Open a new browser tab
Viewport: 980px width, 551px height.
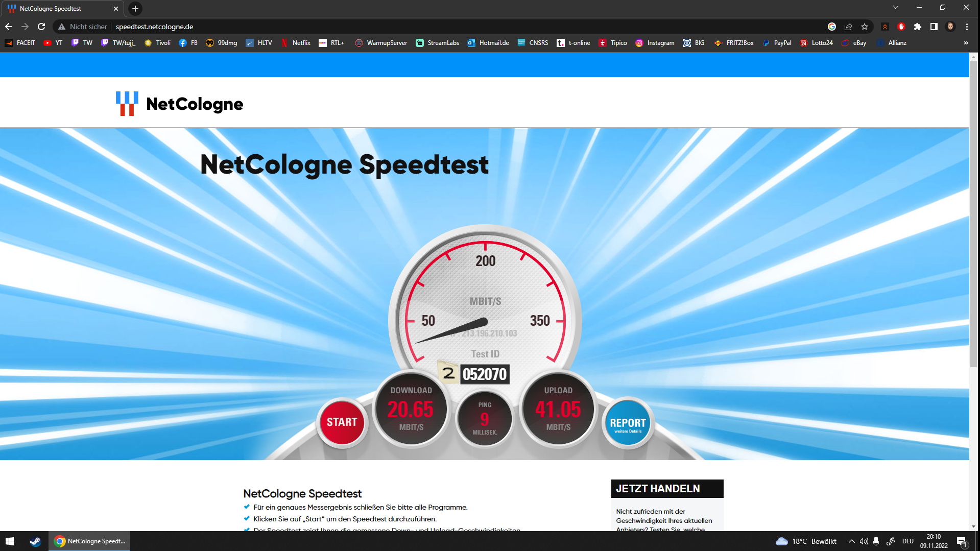click(x=135, y=9)
